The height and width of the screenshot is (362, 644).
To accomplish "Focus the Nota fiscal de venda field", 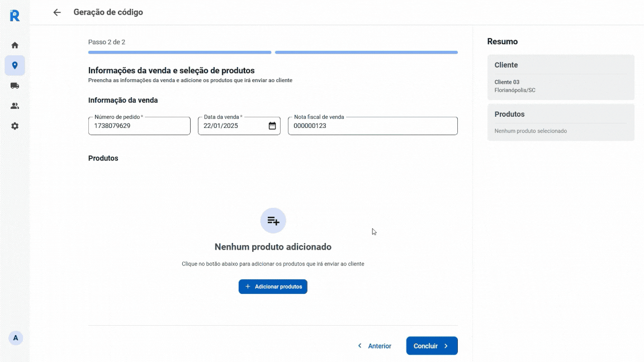I will [373, 126].
